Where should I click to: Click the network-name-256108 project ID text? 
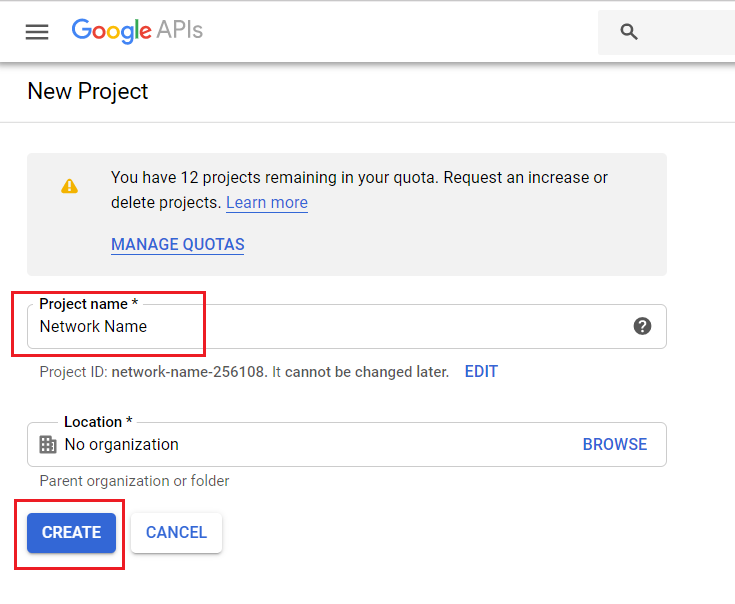188,372
